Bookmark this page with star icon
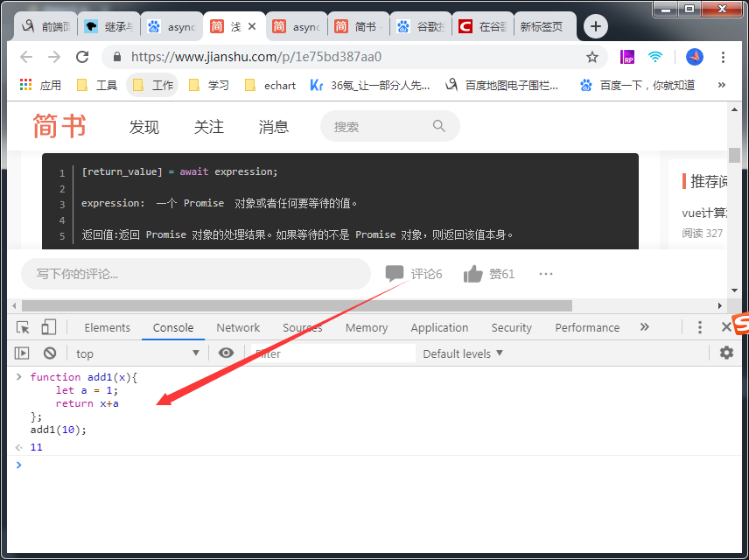Image resolution: width=749 pixels, height=560 pixels. 592,58
